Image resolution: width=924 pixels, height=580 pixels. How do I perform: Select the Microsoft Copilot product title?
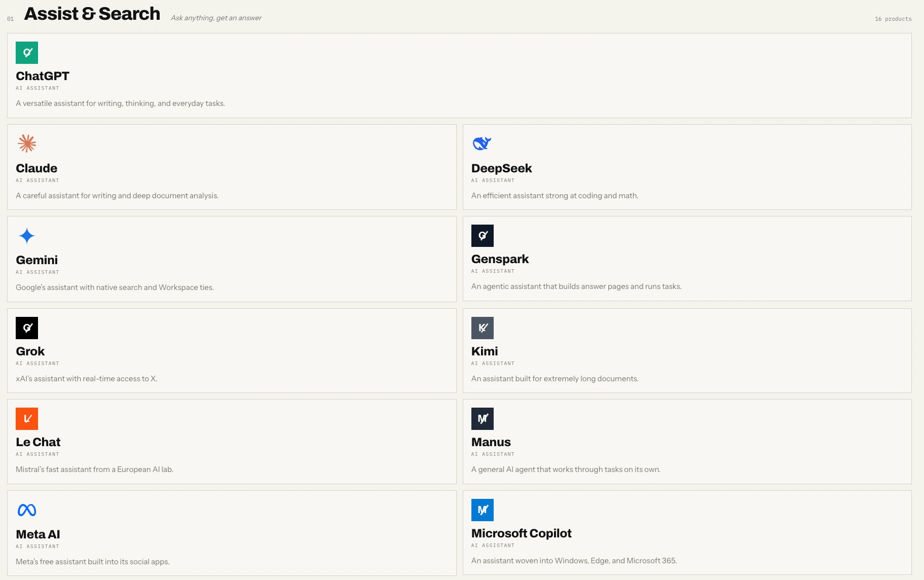pos(522,533)
